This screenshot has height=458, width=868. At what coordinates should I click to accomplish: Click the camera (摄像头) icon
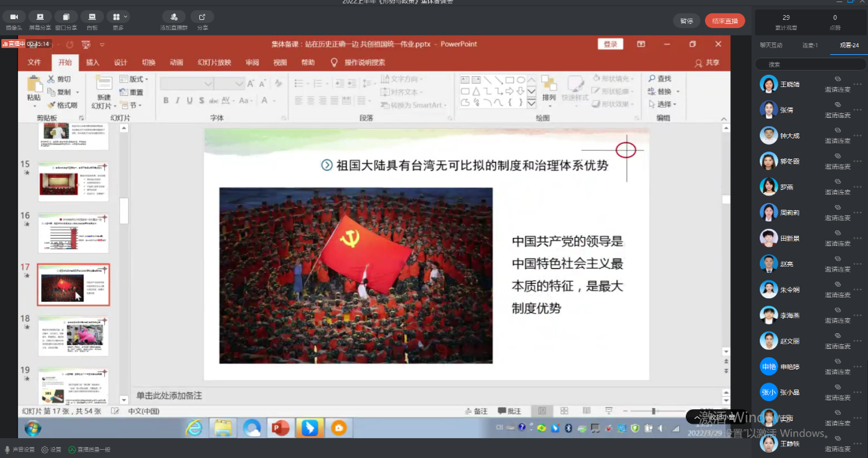pos(14,16)
